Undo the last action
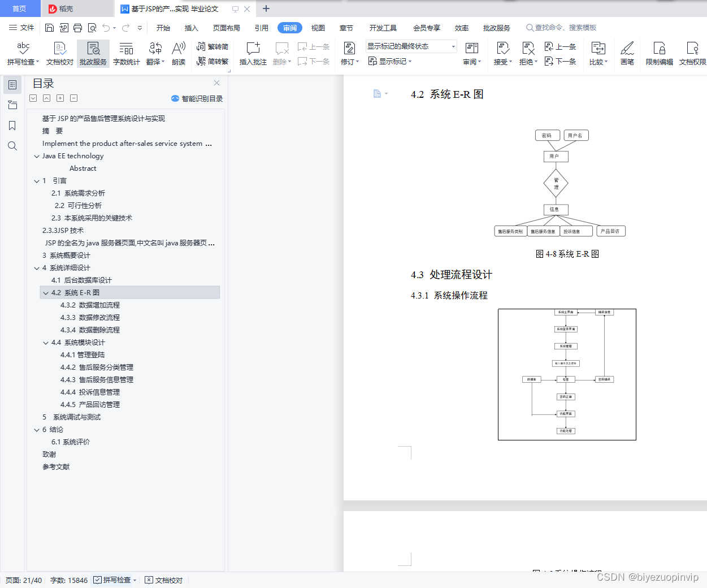Image resolution: width=707 pixels, height=588 pixels. click(x=106, y=28)
